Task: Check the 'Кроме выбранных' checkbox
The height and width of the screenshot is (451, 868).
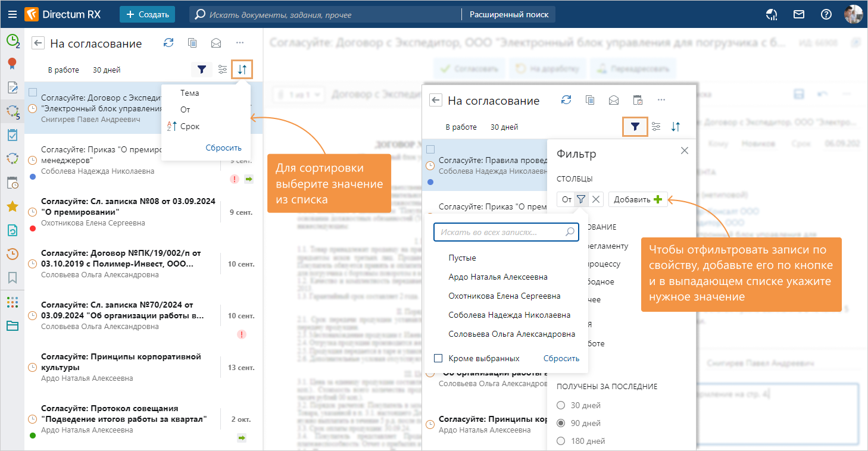Action: [438, 358]
